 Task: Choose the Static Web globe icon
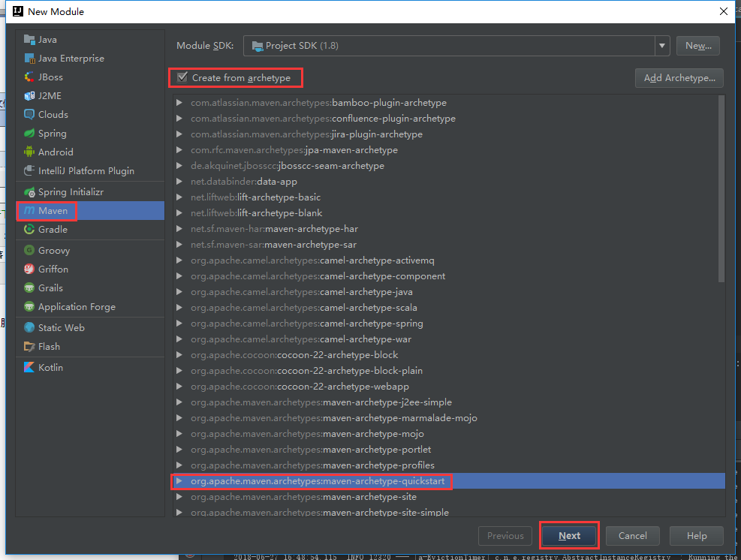pos(29,327)
